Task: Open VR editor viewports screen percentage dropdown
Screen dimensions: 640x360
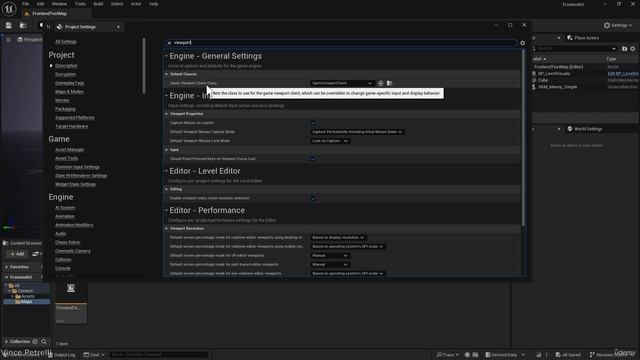Action: pos(330,256)
